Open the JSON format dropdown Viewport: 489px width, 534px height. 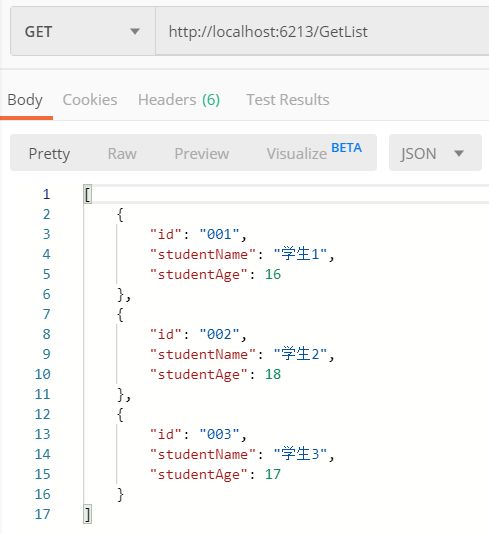tap(435, 153)
